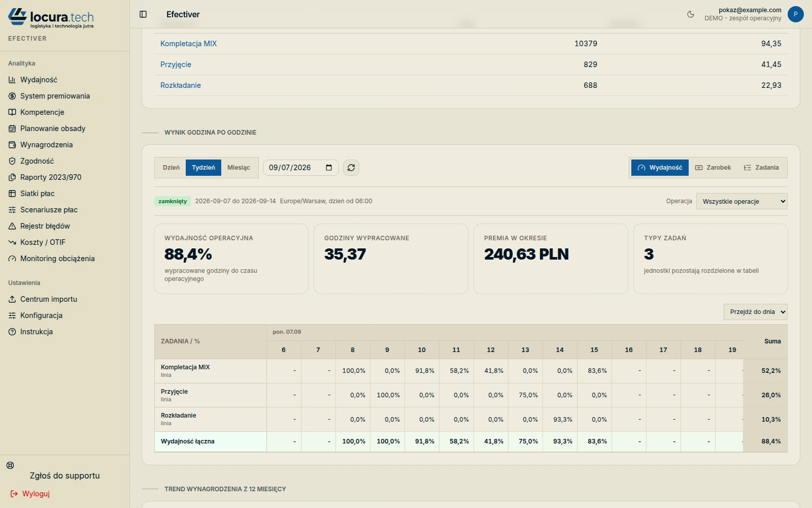Image resolution: width=812 pixels, height=508 pixels.
Task: Open Wynagrodzenia in sidebar
Action: [46, 145]
